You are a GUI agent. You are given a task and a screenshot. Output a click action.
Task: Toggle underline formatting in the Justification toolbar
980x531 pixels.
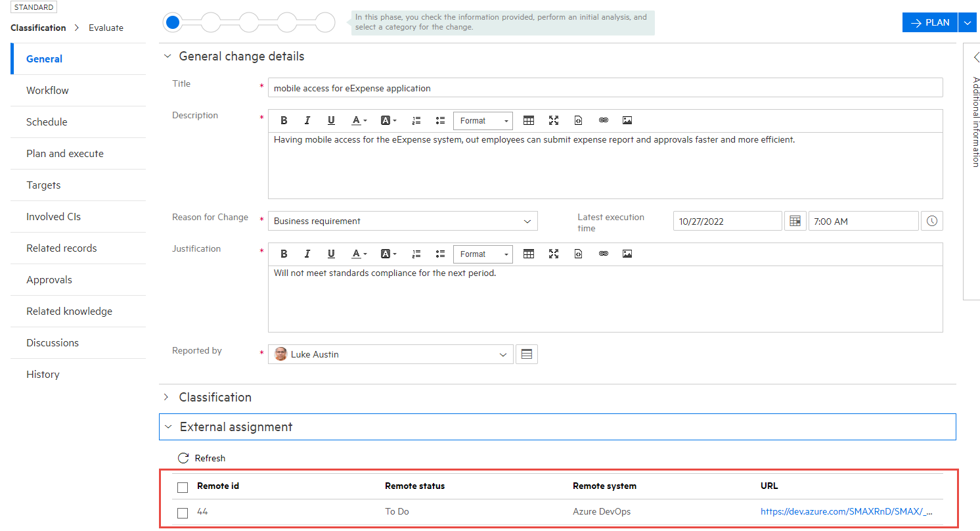point(331,254)
